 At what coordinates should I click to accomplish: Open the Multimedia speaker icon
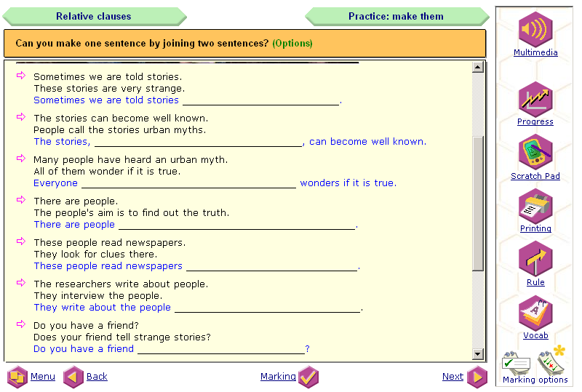pyautogui.click(x=535, y=29)
